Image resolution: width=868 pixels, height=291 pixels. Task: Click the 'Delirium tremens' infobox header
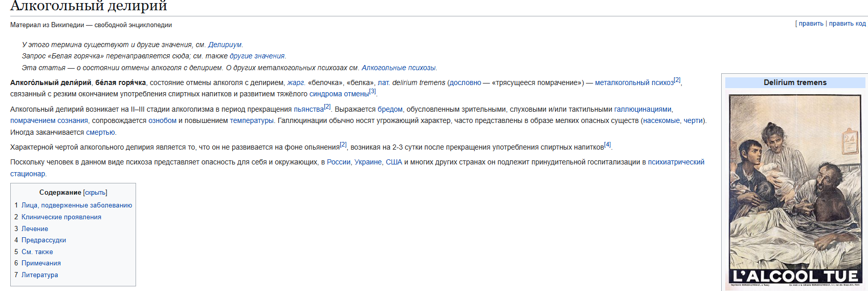click(795, 82)
